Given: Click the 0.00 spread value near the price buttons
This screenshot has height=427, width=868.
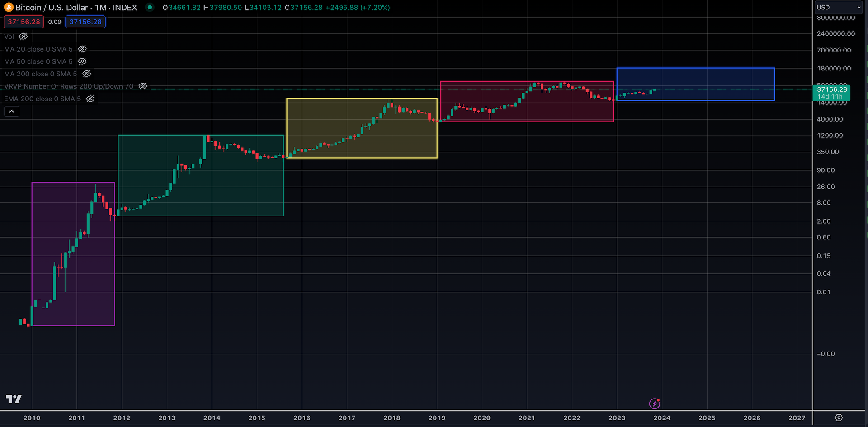Looking at the screenshot, I should coord(55,22).
